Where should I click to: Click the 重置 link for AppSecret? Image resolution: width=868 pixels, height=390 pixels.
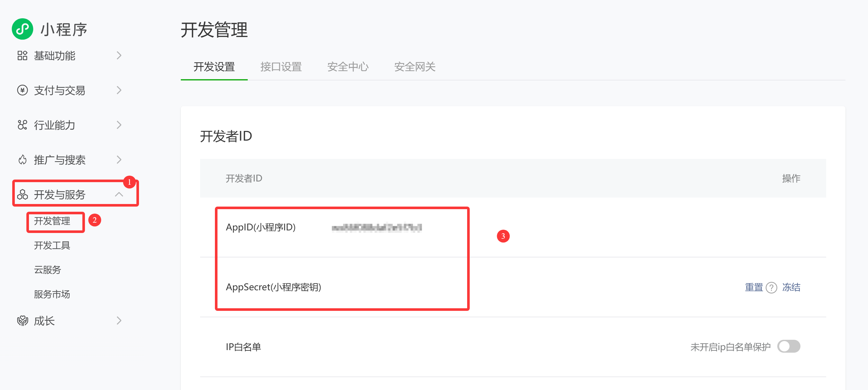(754, 287)
